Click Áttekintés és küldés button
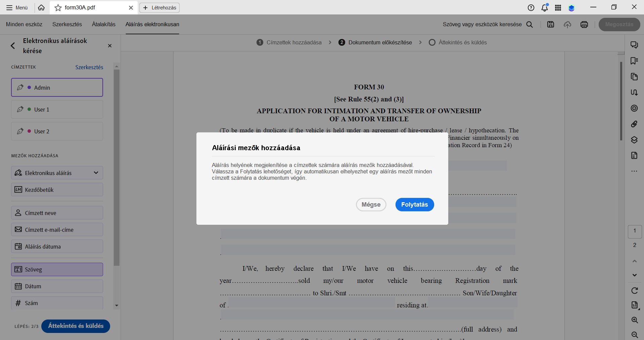The image size is (644, 340). pos(76,326)
